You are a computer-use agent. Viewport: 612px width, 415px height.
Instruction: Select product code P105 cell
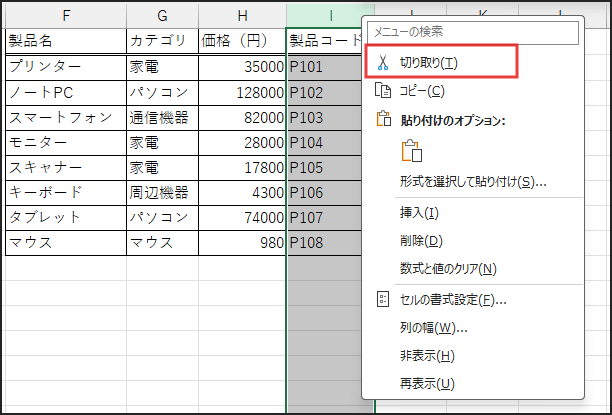(325, 168)
